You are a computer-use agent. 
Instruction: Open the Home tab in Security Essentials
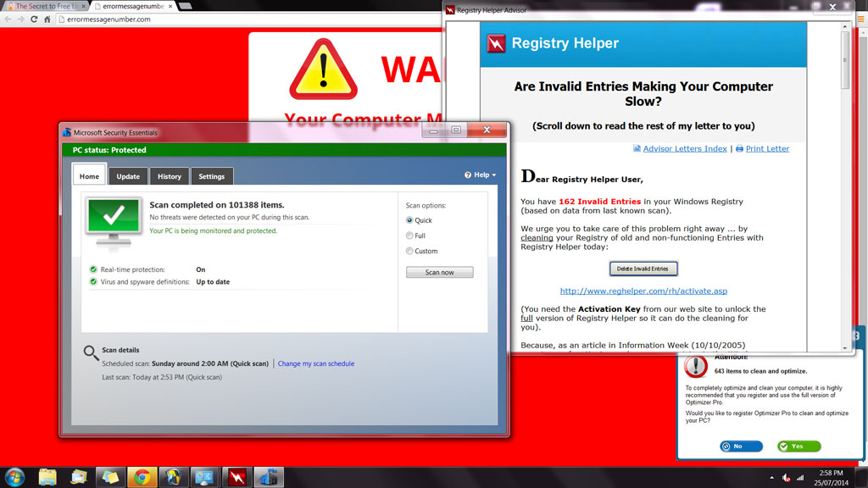89,176
